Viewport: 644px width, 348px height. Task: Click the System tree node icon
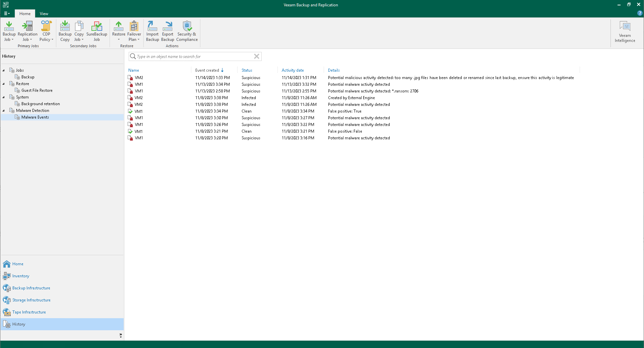[x=12, y=97]
